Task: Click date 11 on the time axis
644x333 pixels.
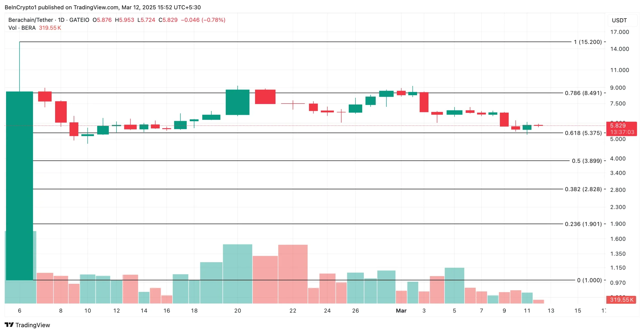Action: click(527, 311)
